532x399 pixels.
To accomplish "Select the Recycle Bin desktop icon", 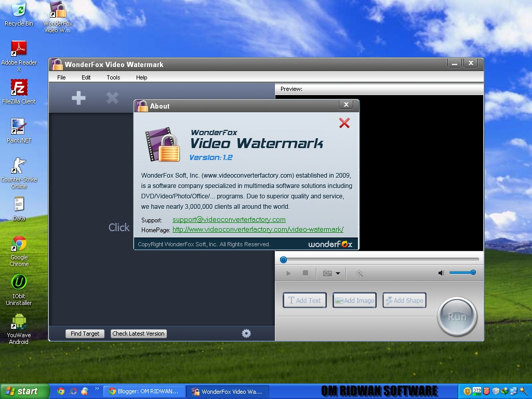I will click(19, 14).
